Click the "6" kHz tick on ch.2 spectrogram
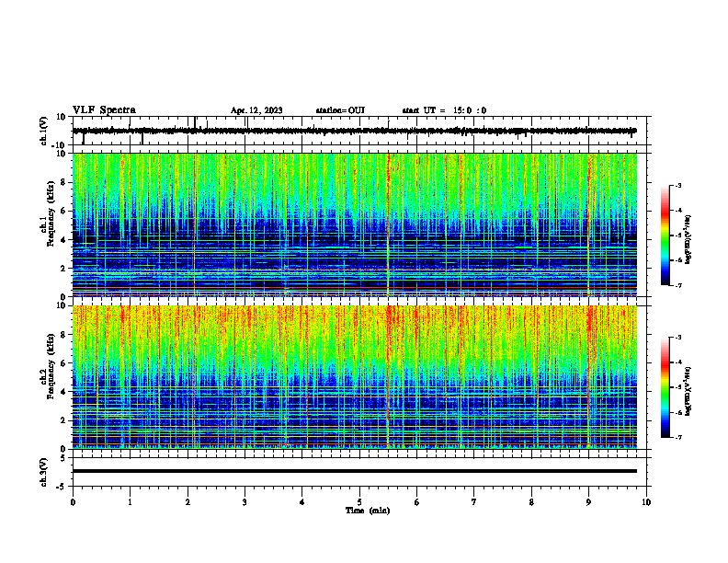 pos(63,363)
